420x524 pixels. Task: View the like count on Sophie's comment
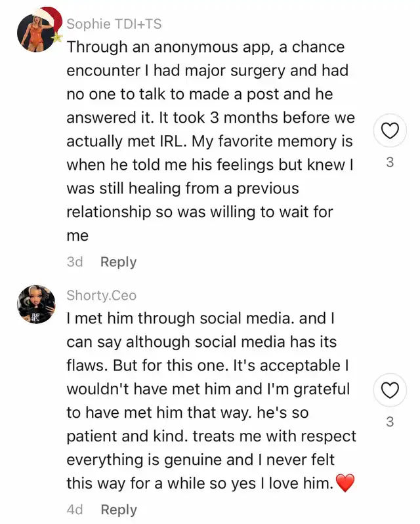[390, 162]
